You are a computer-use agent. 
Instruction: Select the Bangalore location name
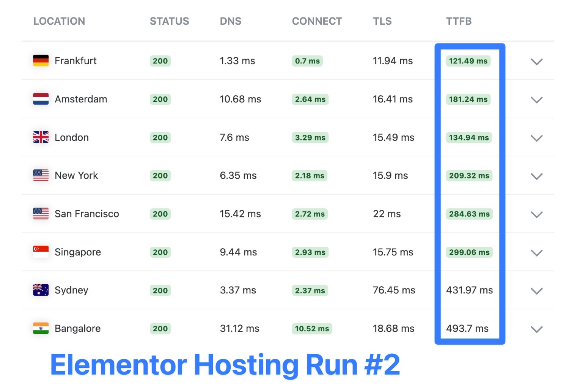click(78, 329)
